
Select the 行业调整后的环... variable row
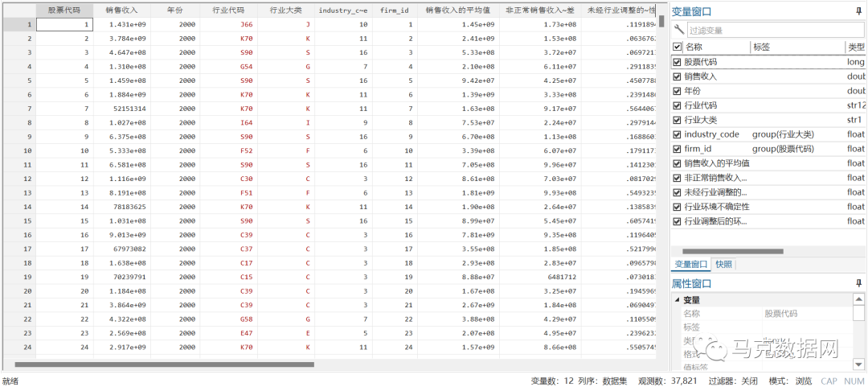click(x=768, y=221)
